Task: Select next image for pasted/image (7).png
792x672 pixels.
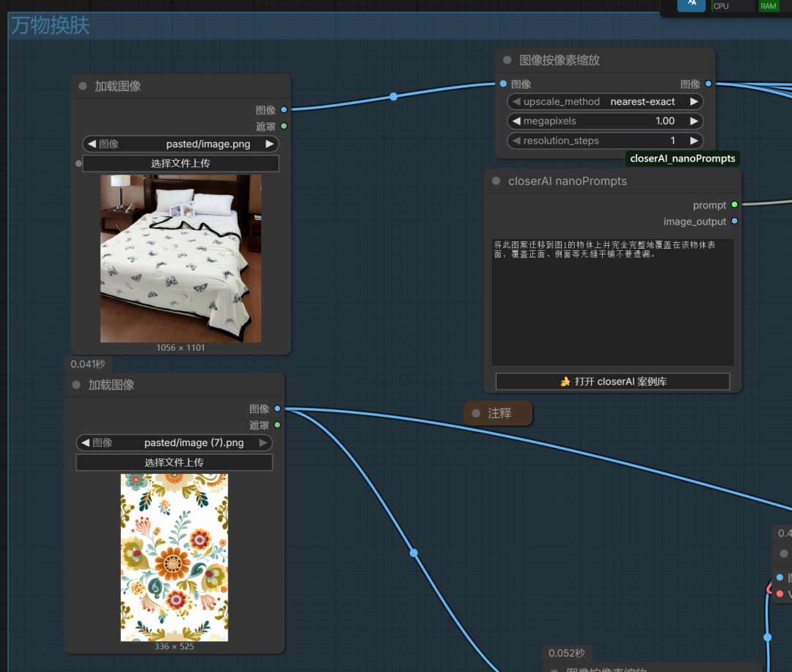Action: click(263, 442)
